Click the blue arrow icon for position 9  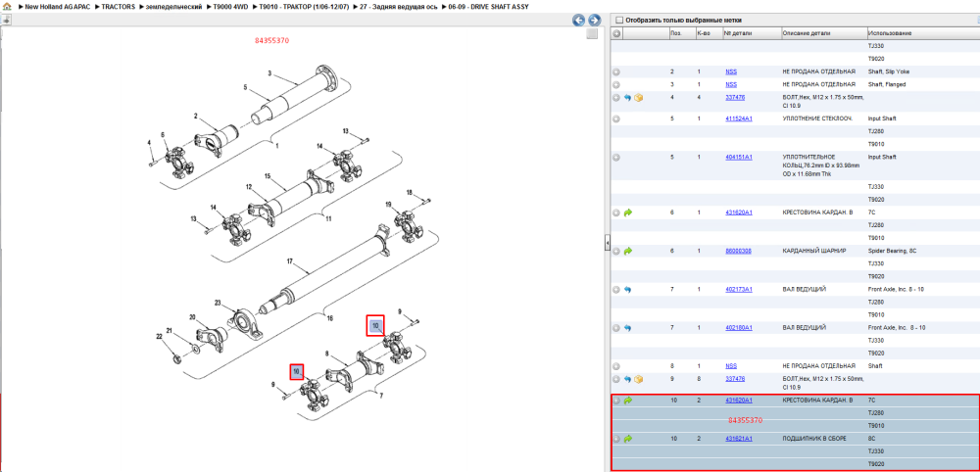point(628,379)
